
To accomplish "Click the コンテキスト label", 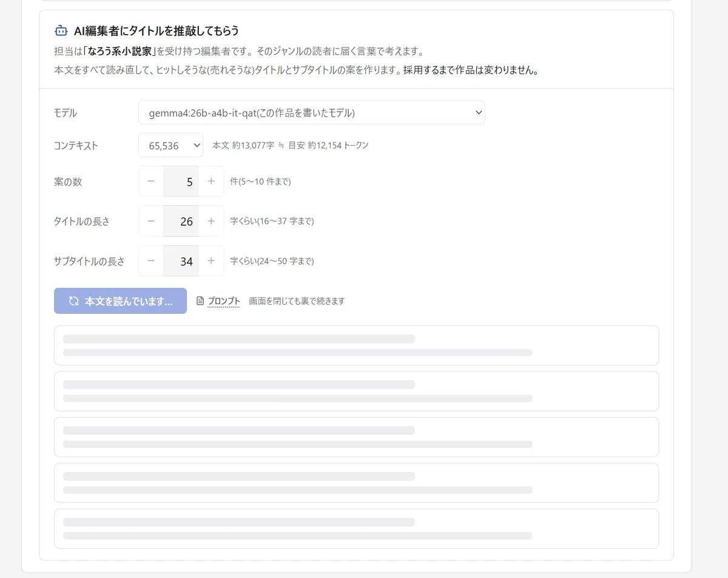I will click(76, 146).
